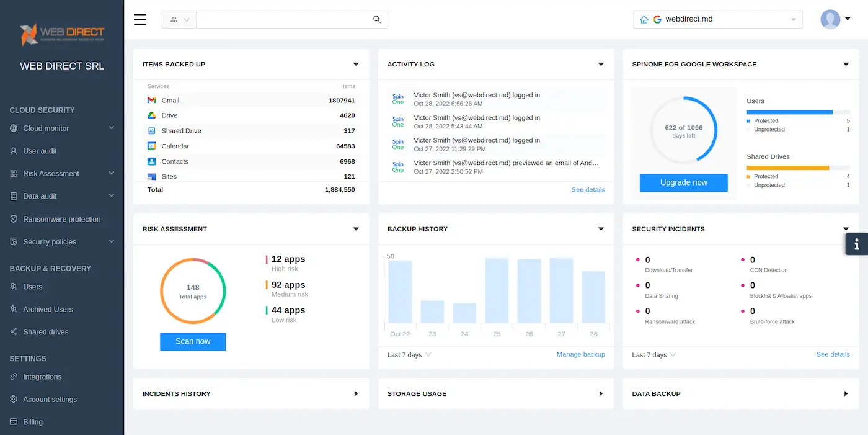This screenshot has width=868, height=435.
Task: Go to Account settings in sidebar
Action: 50,400
